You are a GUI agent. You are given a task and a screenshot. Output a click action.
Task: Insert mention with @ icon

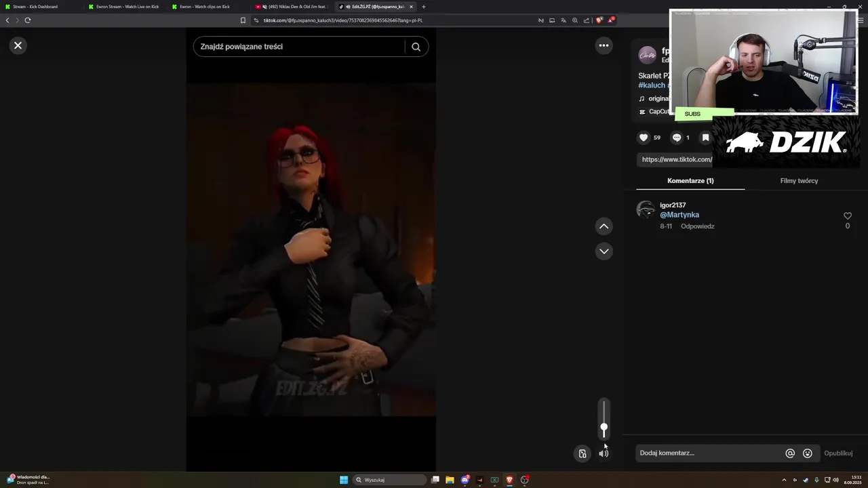coord(790,453)
